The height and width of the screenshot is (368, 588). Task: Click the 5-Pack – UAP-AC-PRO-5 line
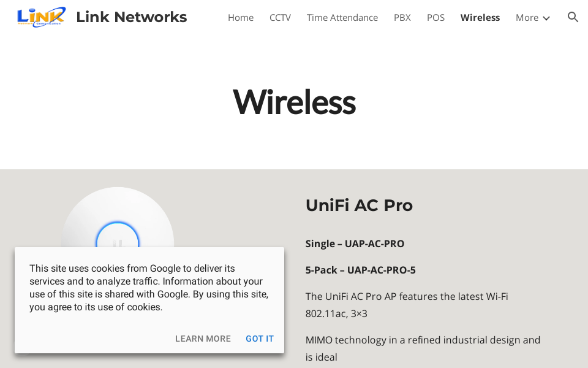pyautogui.click(x=360, y=270)
